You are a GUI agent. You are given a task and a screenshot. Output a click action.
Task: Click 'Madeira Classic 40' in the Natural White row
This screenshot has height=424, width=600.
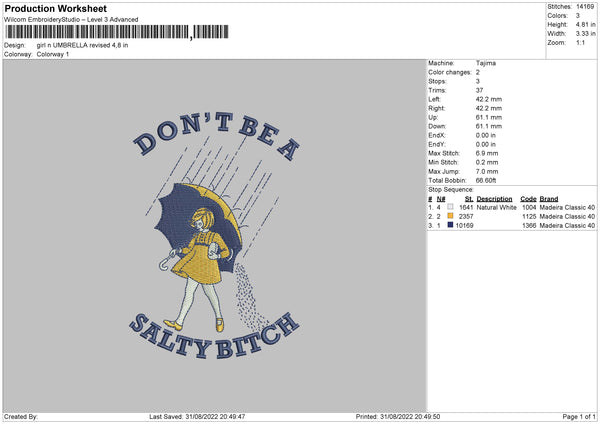[567, 207]
